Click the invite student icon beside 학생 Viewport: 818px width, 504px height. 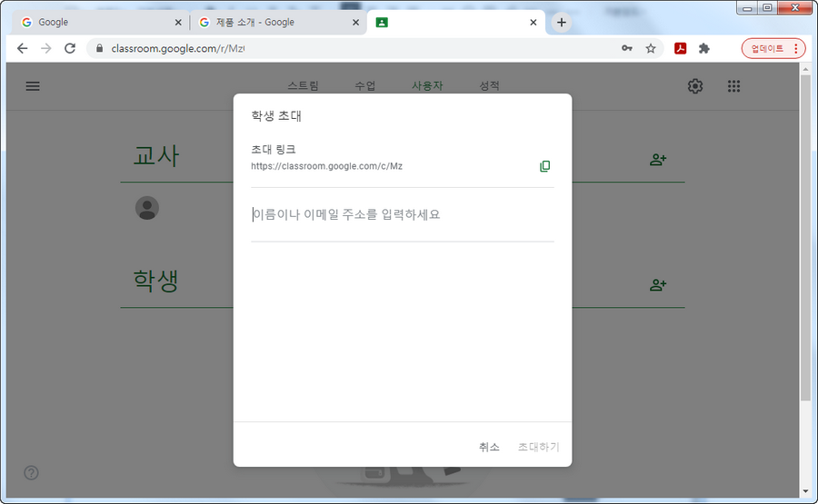[658, 285]
